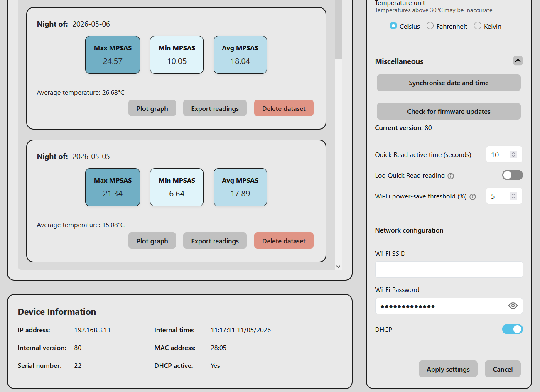This screenshot has height=392, width=540.
Task: Adjust Wi-Fi power-save threshold stepper arrows
Action: [513, 196]
